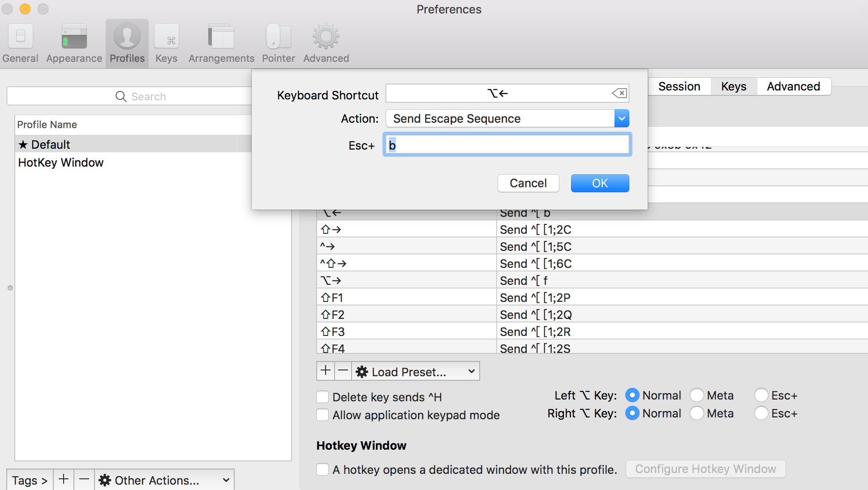Viewport: 868px width, 490px height.
Task: Click the Esc+ input field
Action: click(x=507, y=145)
